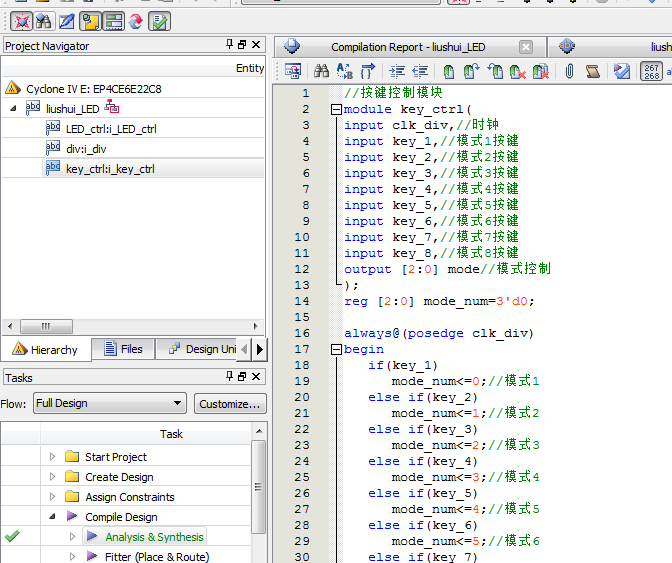Switch to the liush... editor tab on the right
672x563 pixels.
[x=610, y=47]
